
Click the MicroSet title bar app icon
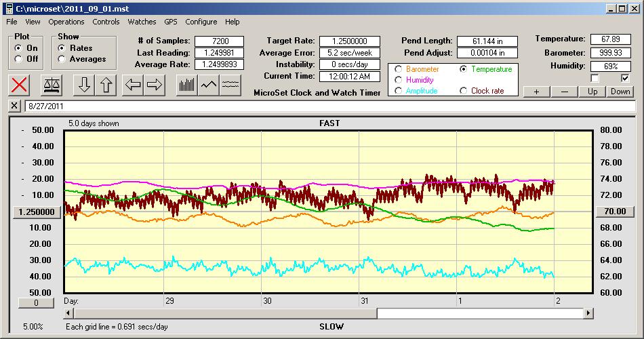pyautogui.click(x=9, y=8)
